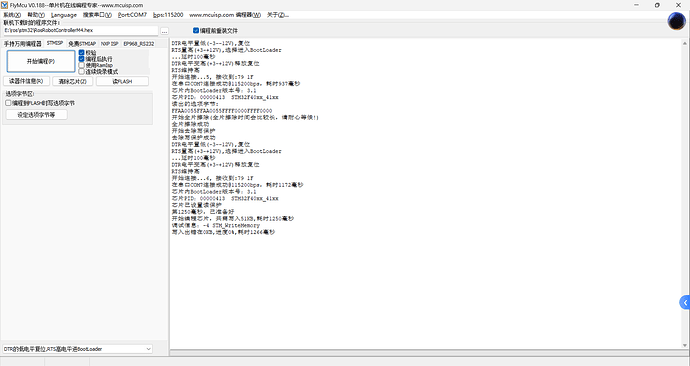Click the blue globe logo icon
This screenshot has height=366, width=690.
[677, 21]
